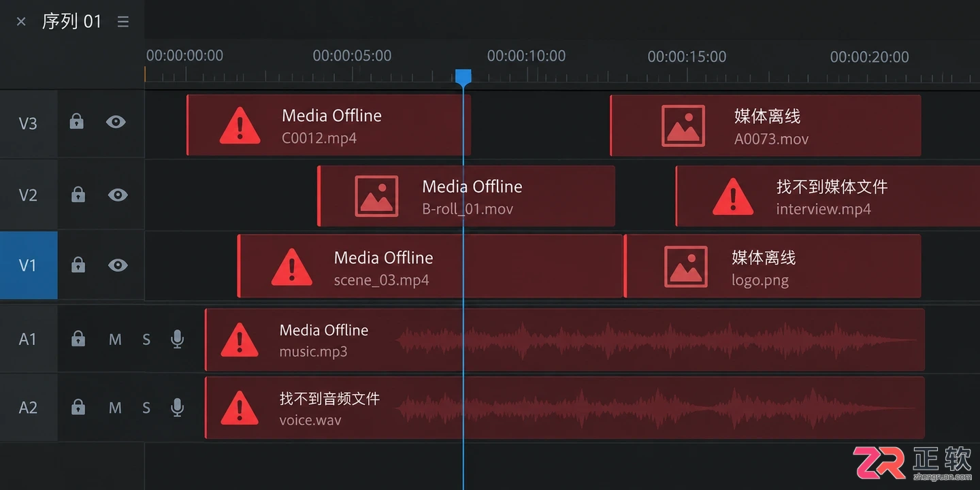The height and width of the screenshot is (490, 980).
Task: Toggle V1 track output eye icon
Action: [118, 265]
